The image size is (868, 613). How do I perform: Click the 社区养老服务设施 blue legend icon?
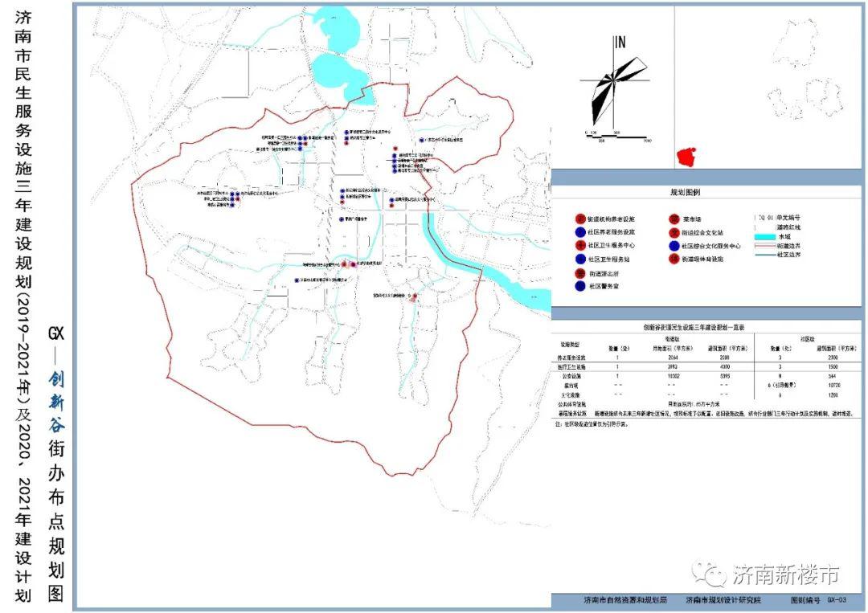[580, 232]
